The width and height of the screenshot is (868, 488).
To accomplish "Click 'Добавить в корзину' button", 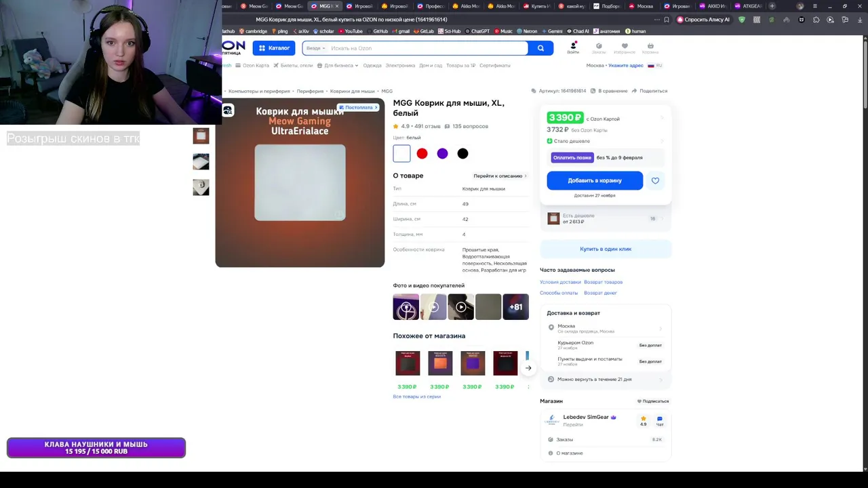I will pos(595,180).
